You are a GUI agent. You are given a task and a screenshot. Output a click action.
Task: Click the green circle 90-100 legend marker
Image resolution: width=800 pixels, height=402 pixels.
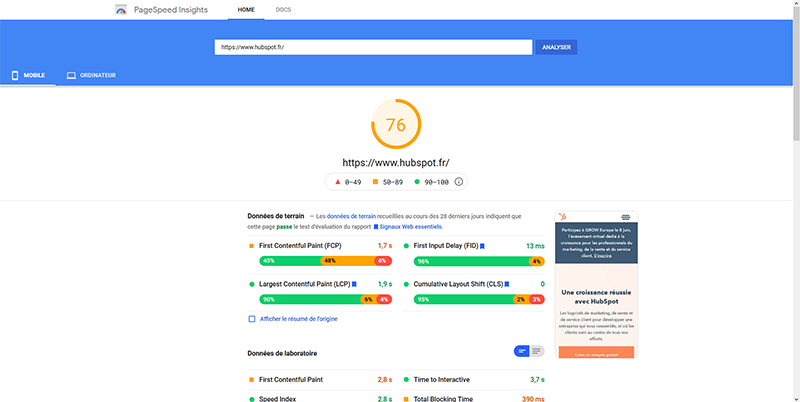[417, 182]
